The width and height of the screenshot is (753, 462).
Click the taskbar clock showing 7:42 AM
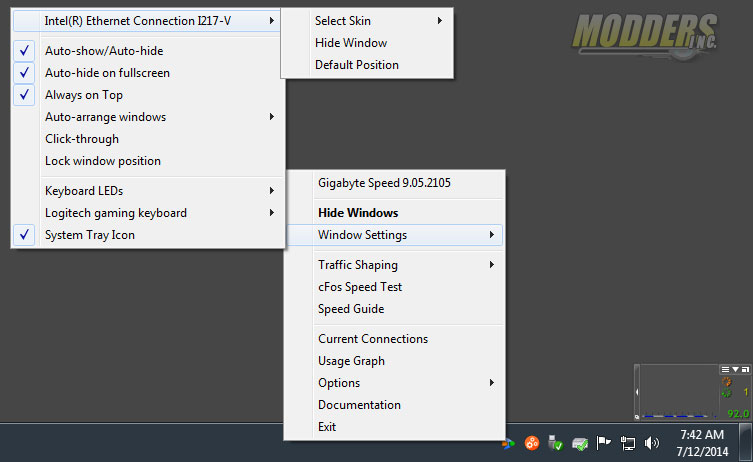point(702,443)
